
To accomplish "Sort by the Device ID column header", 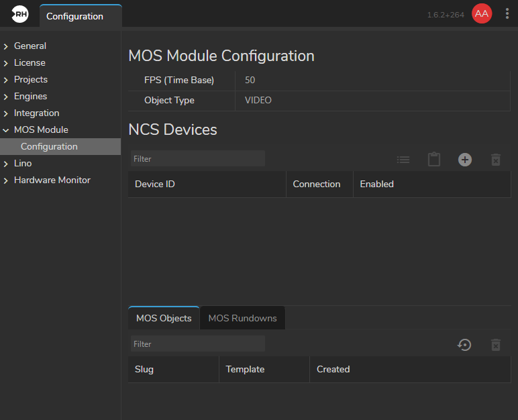I will pyautogui.click(x=155, y=184).
